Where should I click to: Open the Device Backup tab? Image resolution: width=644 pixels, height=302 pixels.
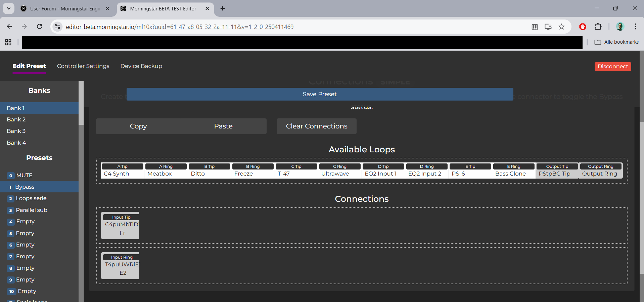click(141, 66)
